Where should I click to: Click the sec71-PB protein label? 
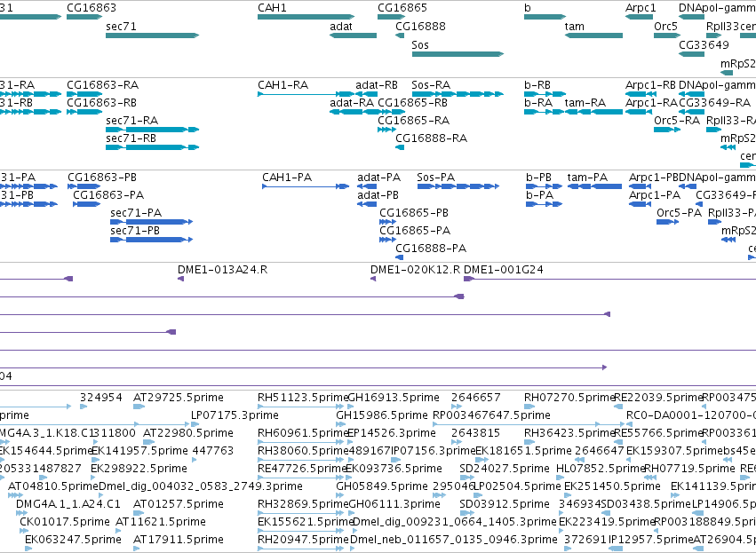click(x=135, y=231)
